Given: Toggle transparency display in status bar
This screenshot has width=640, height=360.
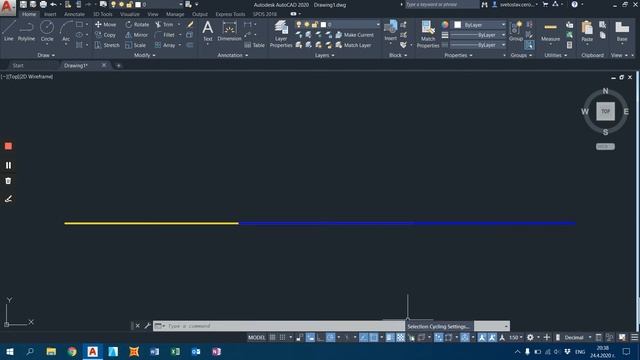Looking at the screenshot, I should 401,338.
